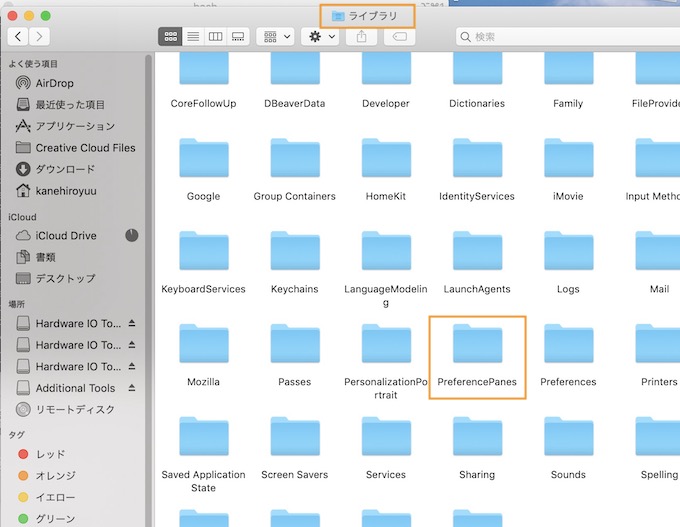Select the Sharing folder
Viewport: 680px width, 527px height.
pos(477,436)
